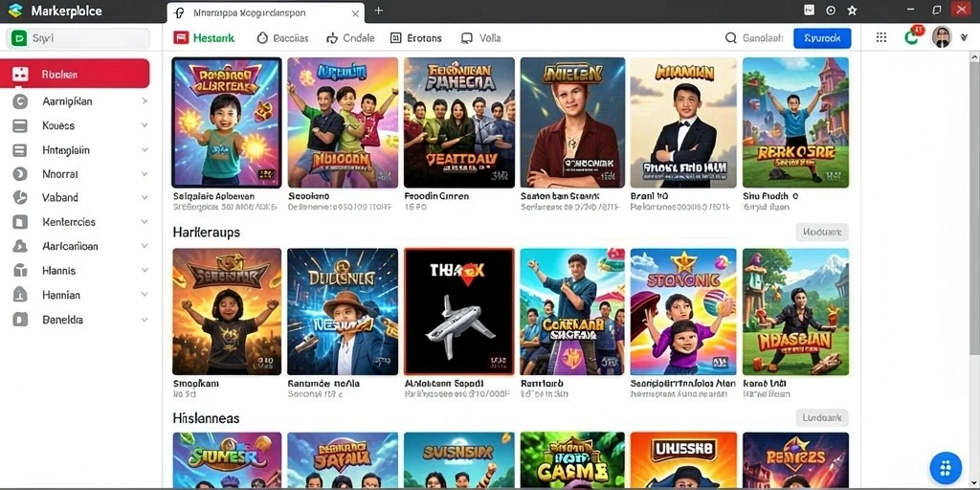Click the star bookmark icon in title bar
980x490 pixels.
point(852,11)
